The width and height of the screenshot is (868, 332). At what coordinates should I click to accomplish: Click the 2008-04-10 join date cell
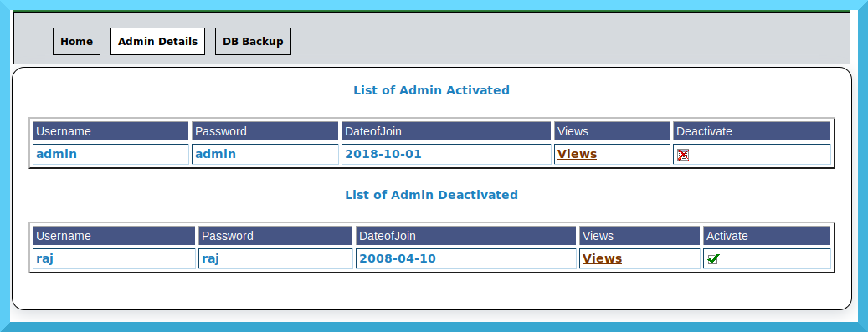tap(466, 259)
